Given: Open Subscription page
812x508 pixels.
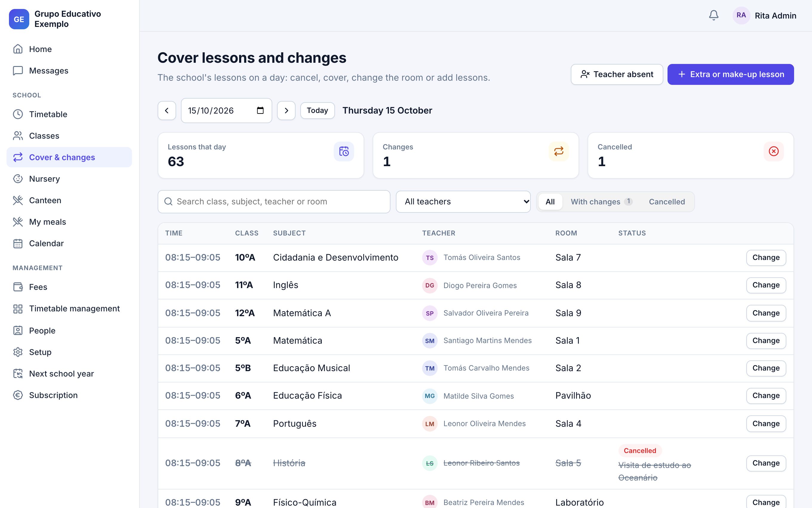Looking at the screenshot, I should coord(69,395).
